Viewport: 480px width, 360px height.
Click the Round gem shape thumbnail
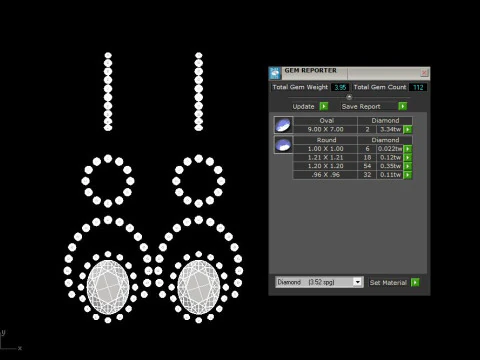(283, 145)
